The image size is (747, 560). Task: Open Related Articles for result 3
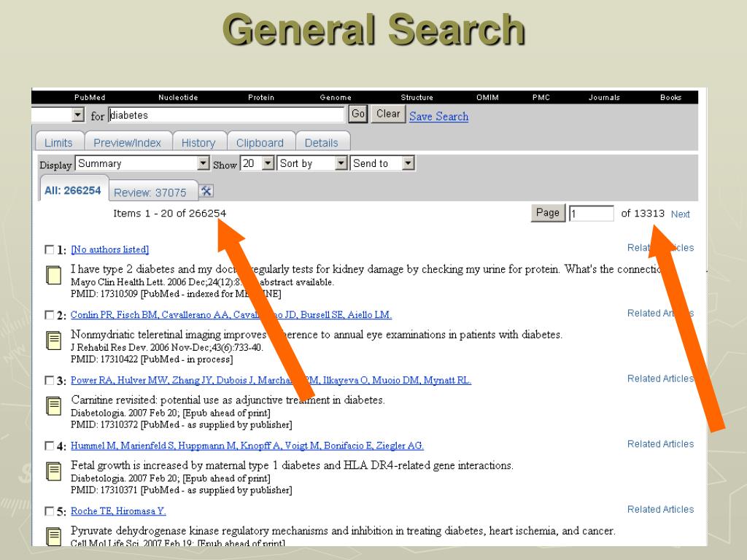[x=660, y=378]
